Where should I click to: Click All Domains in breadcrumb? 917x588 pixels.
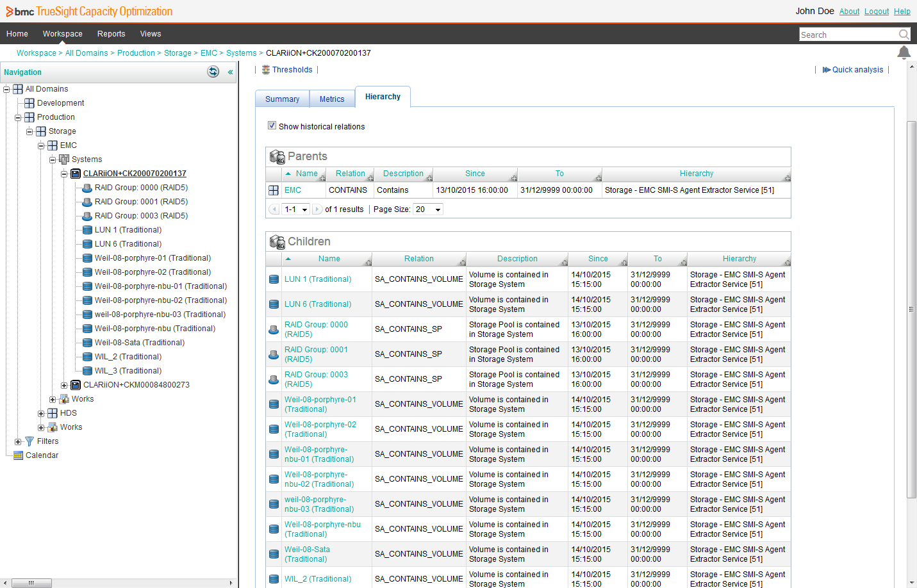(x=87, y=53)
